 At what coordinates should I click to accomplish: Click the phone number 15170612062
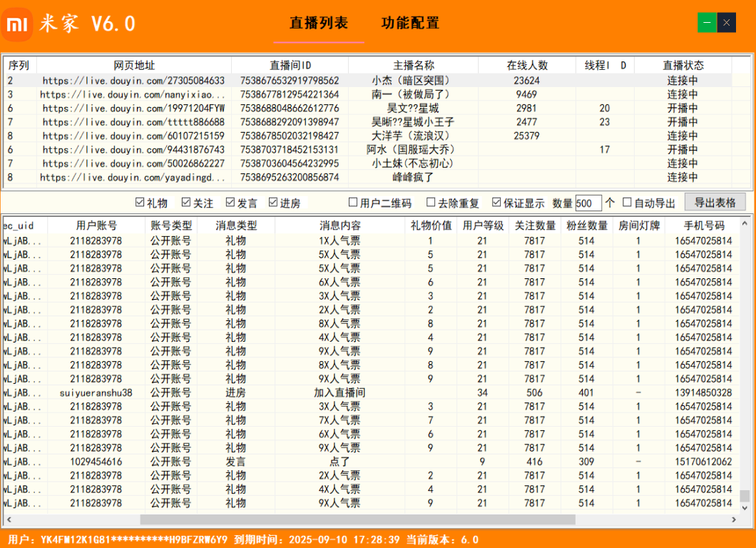(703, 462)
